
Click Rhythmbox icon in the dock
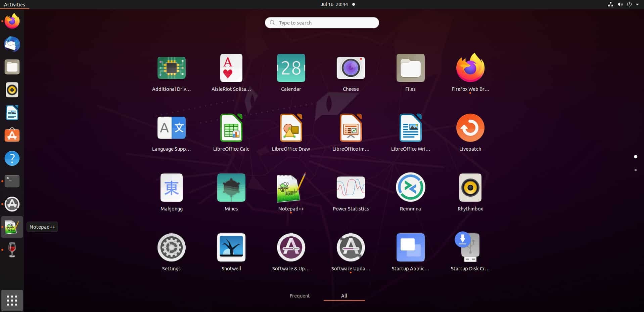[12, 90]
